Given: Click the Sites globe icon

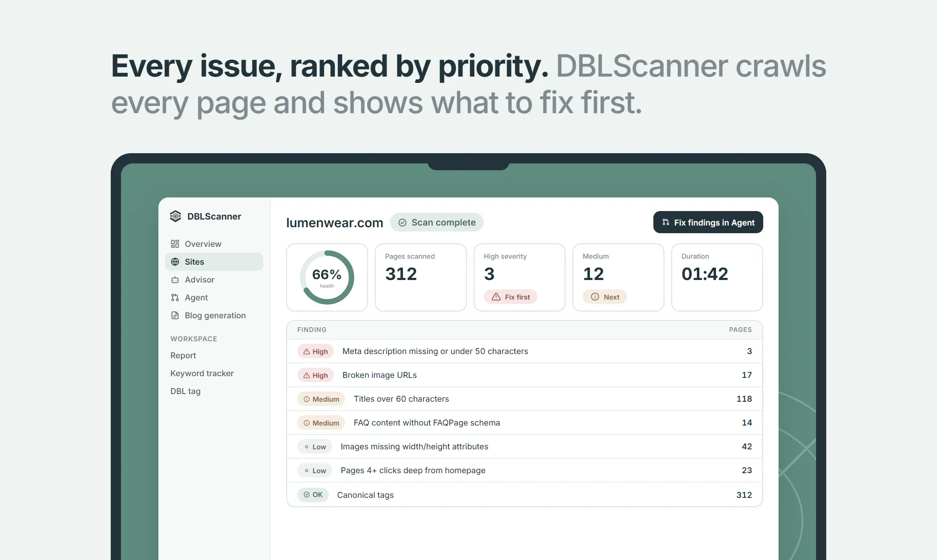Looking at the screenshot, I should pos(175,262).
